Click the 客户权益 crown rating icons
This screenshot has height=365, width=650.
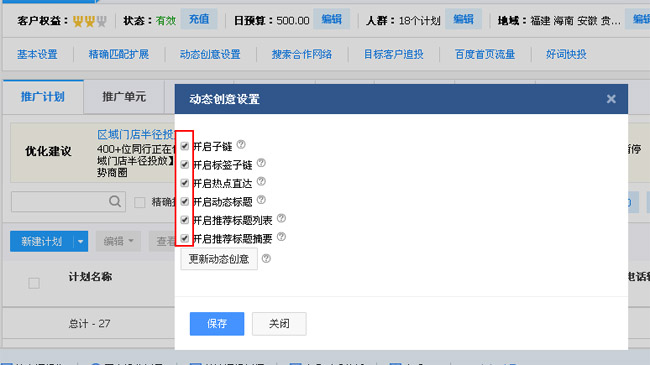(x=90, y=21)
